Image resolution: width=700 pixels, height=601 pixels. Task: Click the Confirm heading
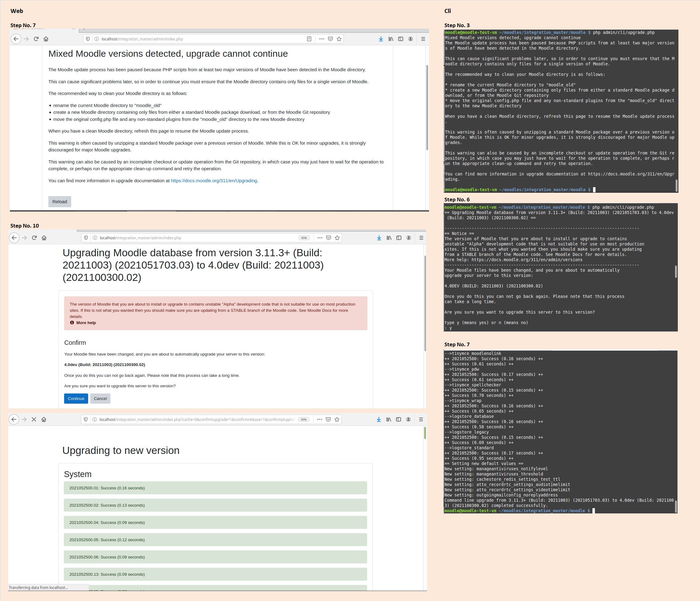point(75,342)
